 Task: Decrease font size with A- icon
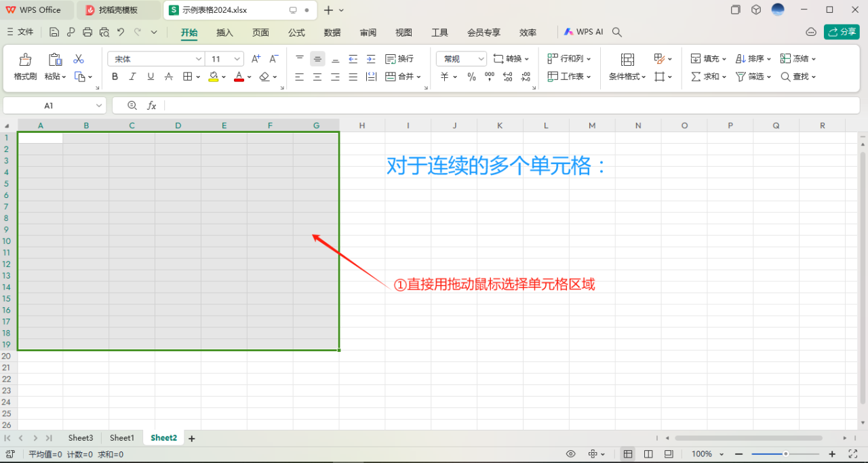coord(274,59)
